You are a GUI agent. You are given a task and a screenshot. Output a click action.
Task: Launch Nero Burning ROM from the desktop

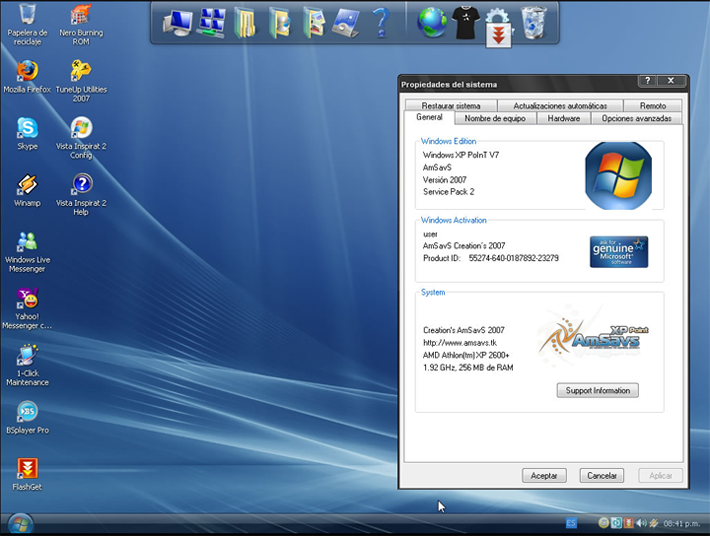(x=81, y=24)
